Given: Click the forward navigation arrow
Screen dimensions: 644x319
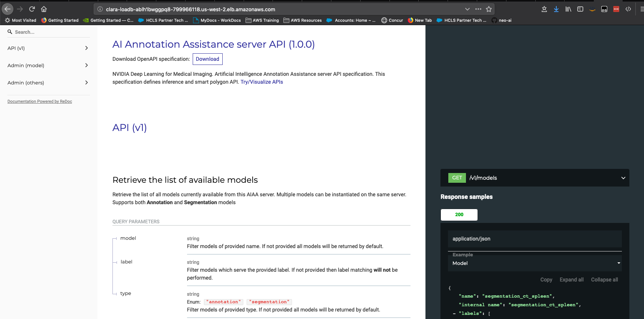Looking at the screenshot, I should pos(20,9).
